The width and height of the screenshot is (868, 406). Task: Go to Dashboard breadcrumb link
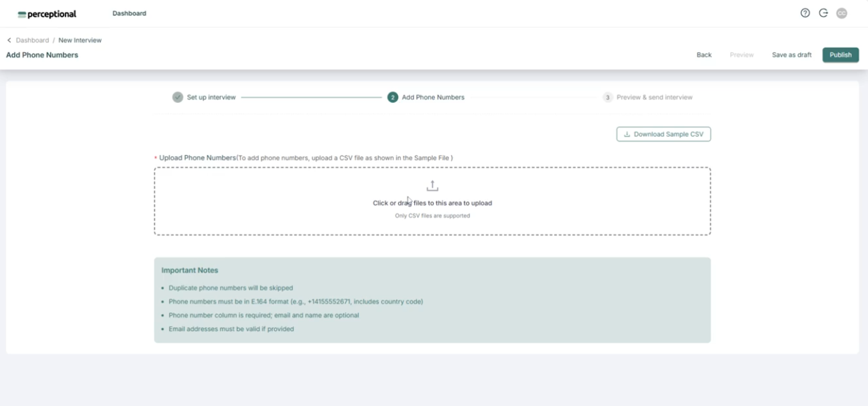[32, 40]
